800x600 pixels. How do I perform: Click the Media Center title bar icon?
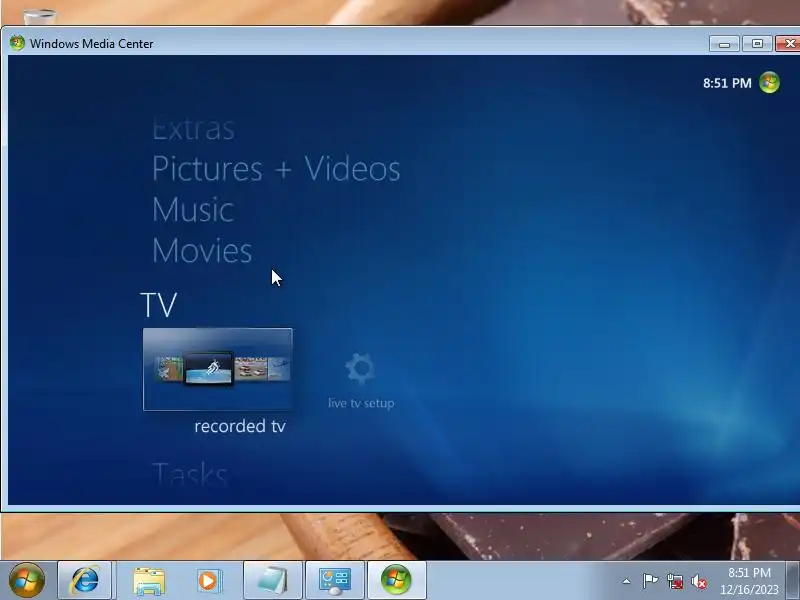pos(17,43)
